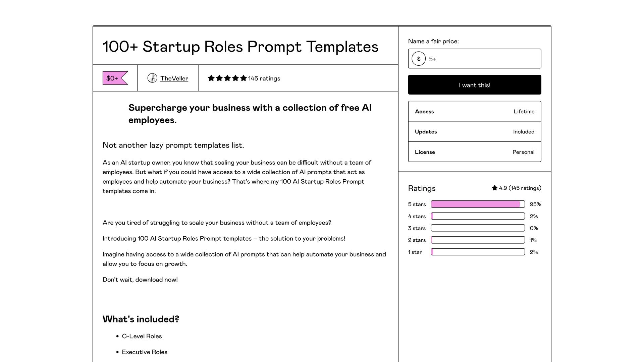The image size is (644, 362).
Task: Click the dollar sign icon in price field
Action: [x=418, y=58]
